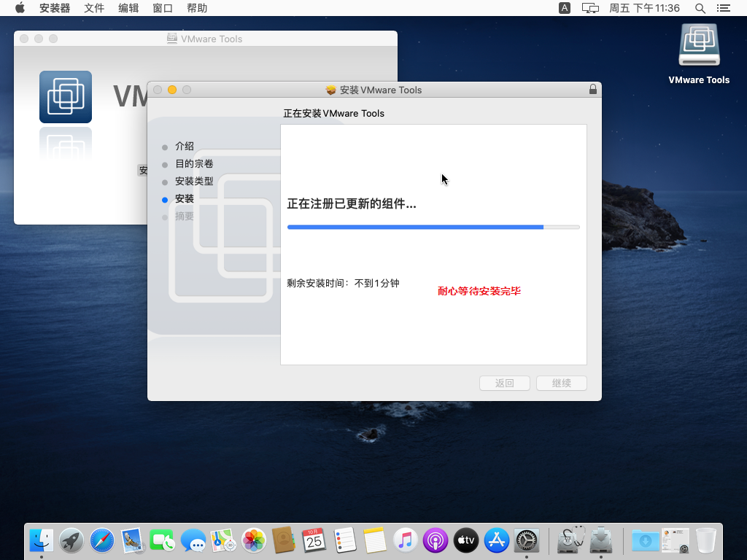Viewport: 747px width, 560px height.
Task: Open Calendar showing 25 in Dock
Action: pyautogui.click(x=314, y=540)
